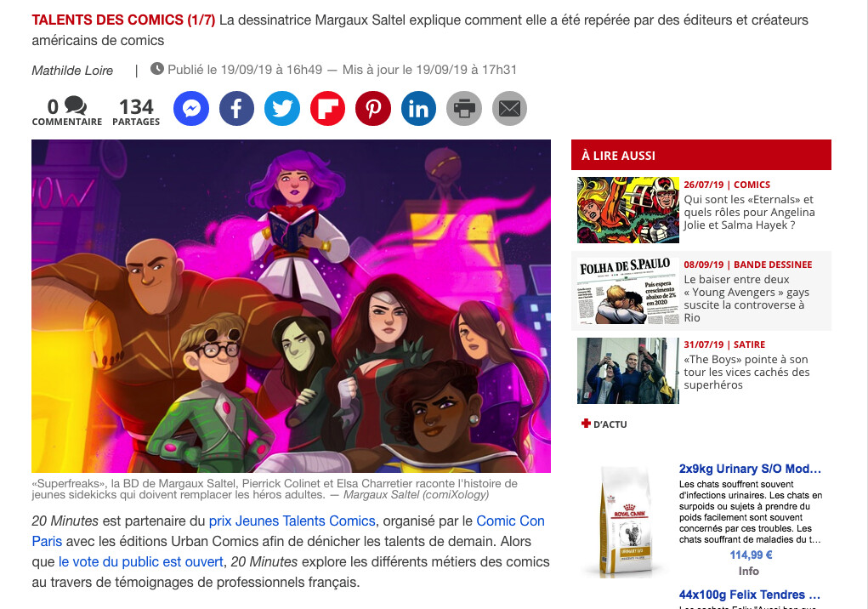Open the Folha de S.Paulo article thumbnail
This screenshot has height=609, width=868.
(627, 291)
